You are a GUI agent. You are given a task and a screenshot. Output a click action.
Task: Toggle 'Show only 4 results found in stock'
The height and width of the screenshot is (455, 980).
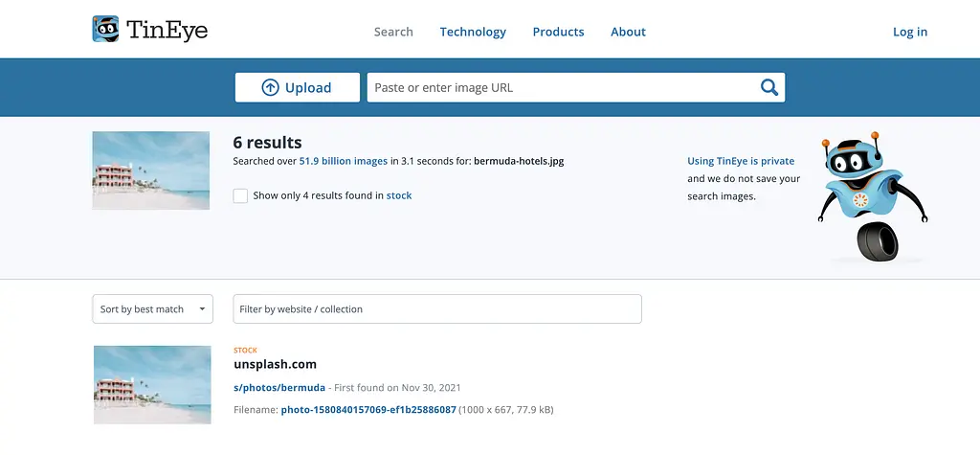(x=240, y=195)
